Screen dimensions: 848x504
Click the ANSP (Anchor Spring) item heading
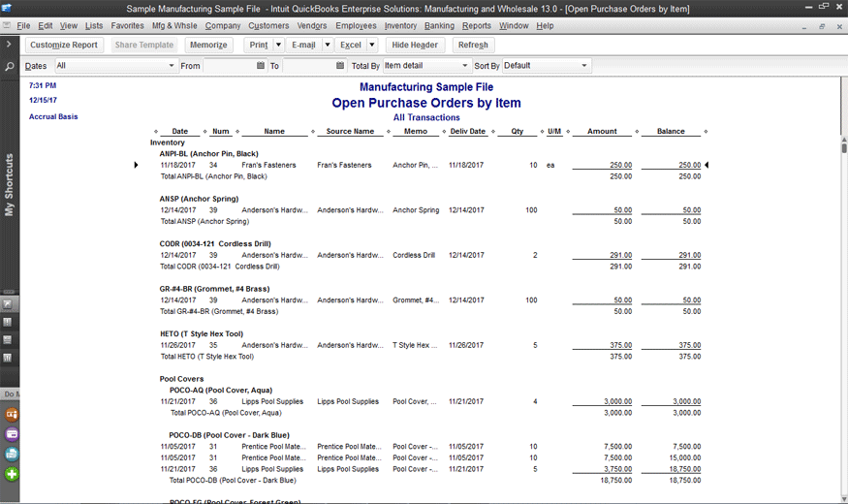click(199, 199)
